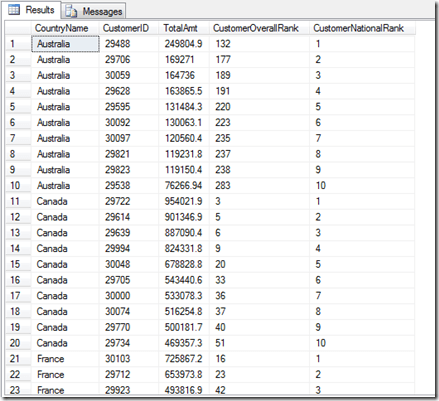Click overall rank cell 283
The image size is (439, 401).
point(259,185)
